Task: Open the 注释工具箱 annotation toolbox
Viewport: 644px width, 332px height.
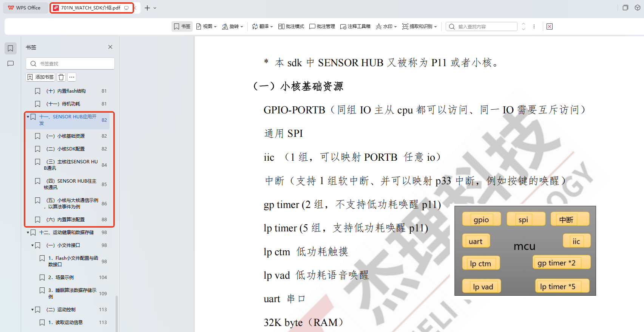Action: 355,26
